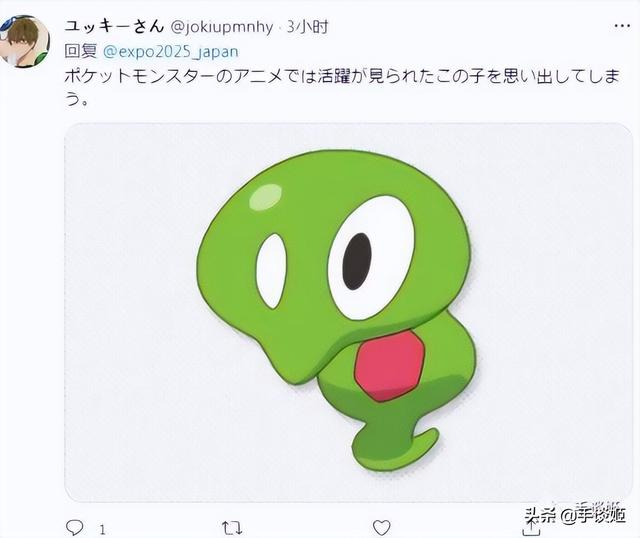Click the red hexagon gem on creature
The image size is (640, 538).
point(390,365)
